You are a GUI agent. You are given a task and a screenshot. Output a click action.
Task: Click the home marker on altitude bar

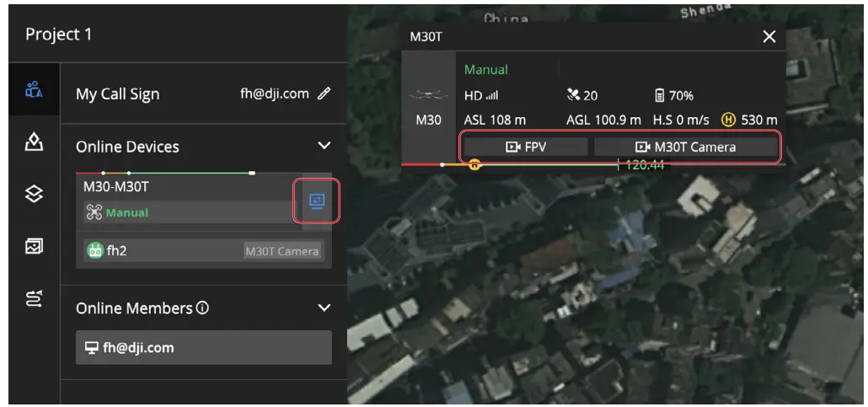pyautogui.click(x=474, y=164)
